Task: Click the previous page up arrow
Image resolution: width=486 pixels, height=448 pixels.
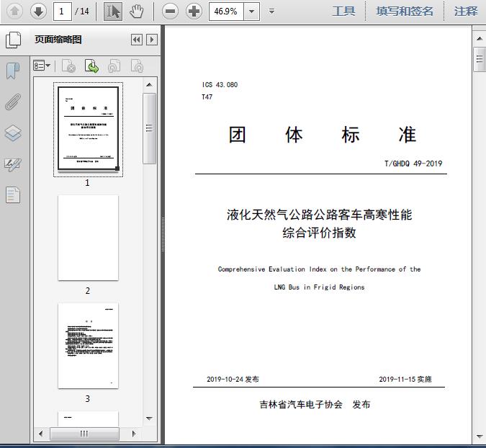Action: coord(14,11)
